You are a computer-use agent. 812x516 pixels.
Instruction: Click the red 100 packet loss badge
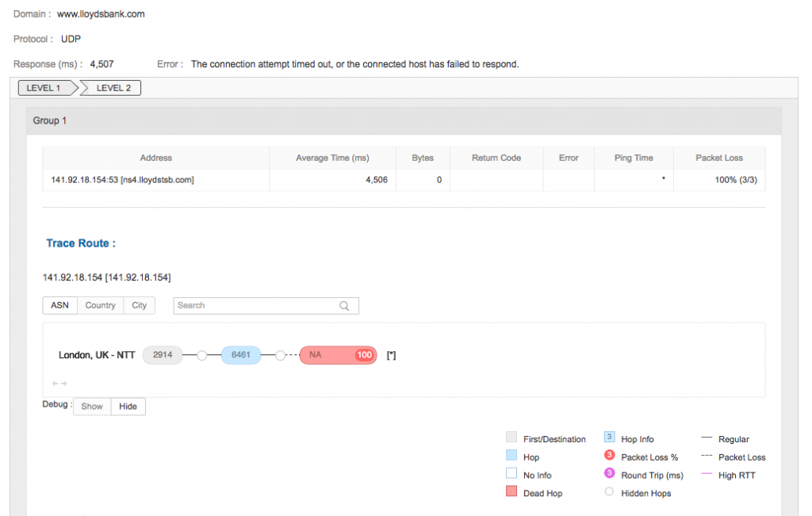click(x=364, y=355)
